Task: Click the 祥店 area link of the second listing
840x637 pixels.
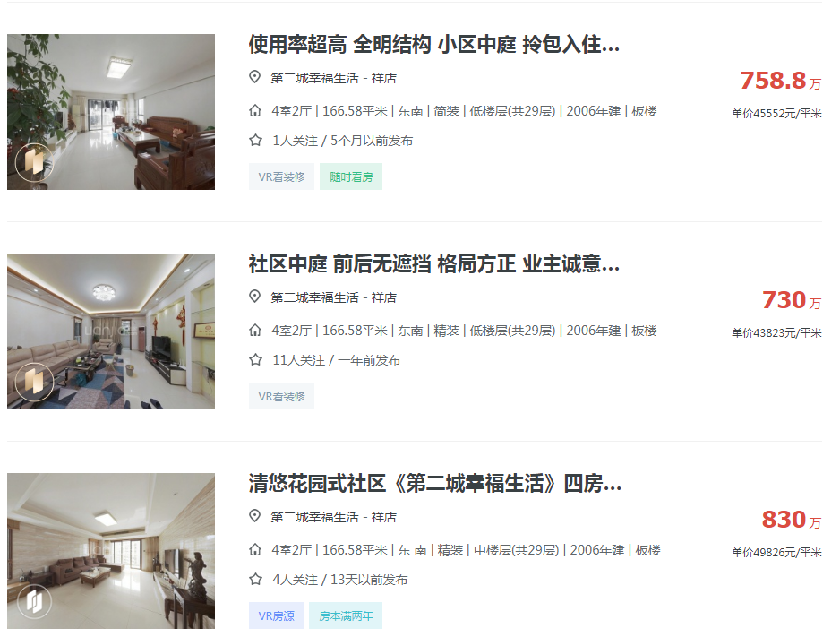Action: (x=384, y=297)
